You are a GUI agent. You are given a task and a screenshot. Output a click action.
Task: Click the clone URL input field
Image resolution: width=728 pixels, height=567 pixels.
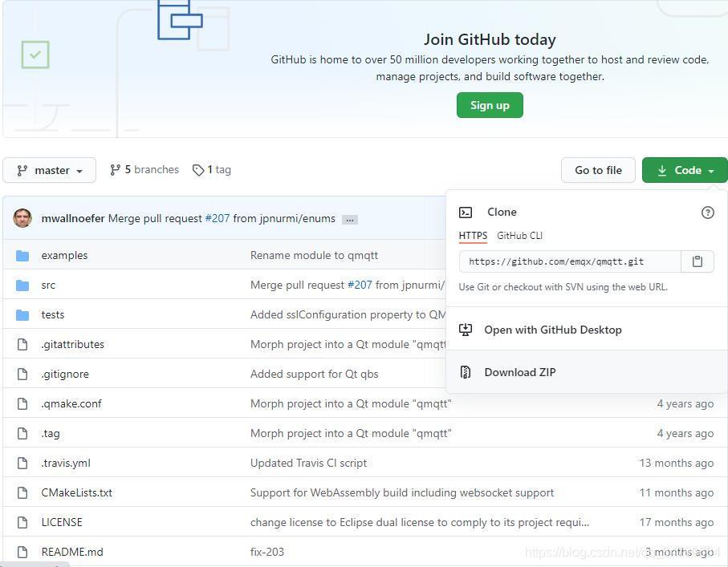tap(570, 261)
